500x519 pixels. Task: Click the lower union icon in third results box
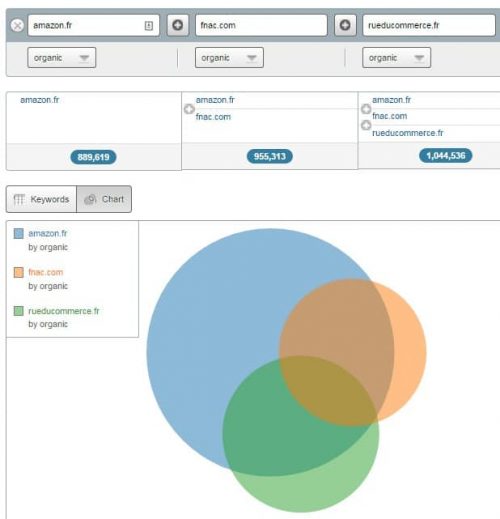(x=366, y=125)
